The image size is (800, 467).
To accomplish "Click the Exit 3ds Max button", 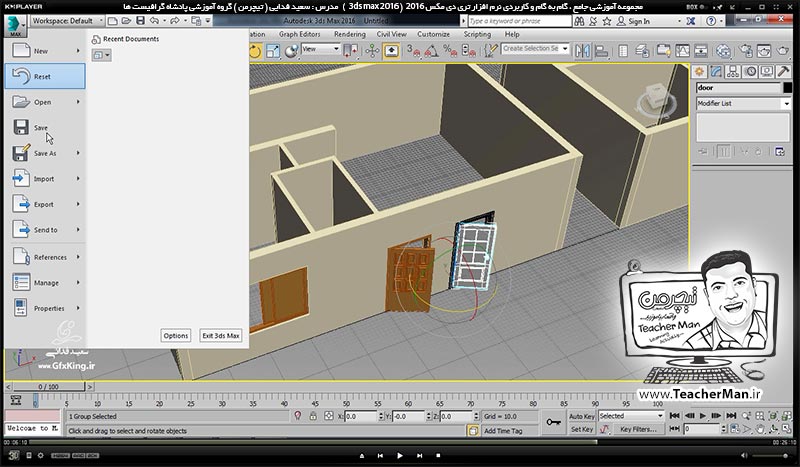I will click(220, 335).
